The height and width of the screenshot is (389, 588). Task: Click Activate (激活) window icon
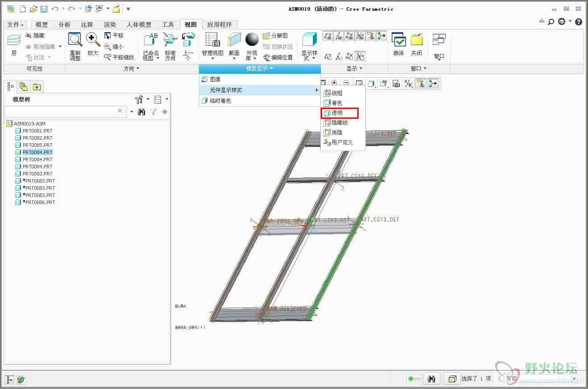(x=398, y=45)
